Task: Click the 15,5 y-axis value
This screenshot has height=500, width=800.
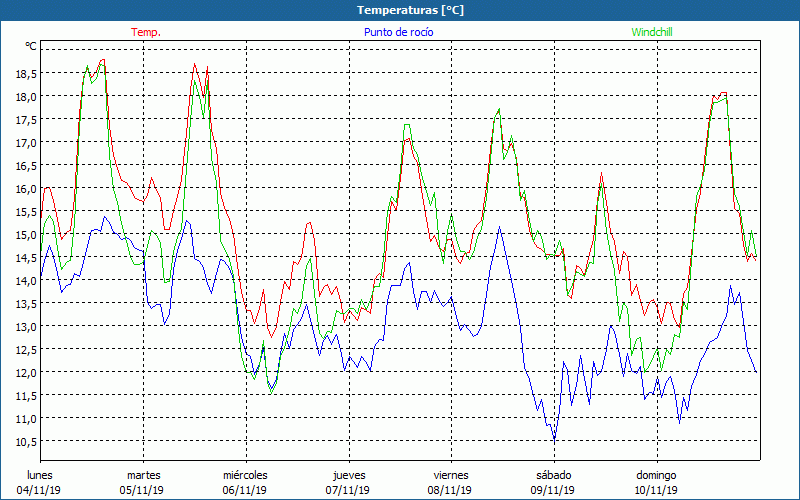Action: (26, 212)
